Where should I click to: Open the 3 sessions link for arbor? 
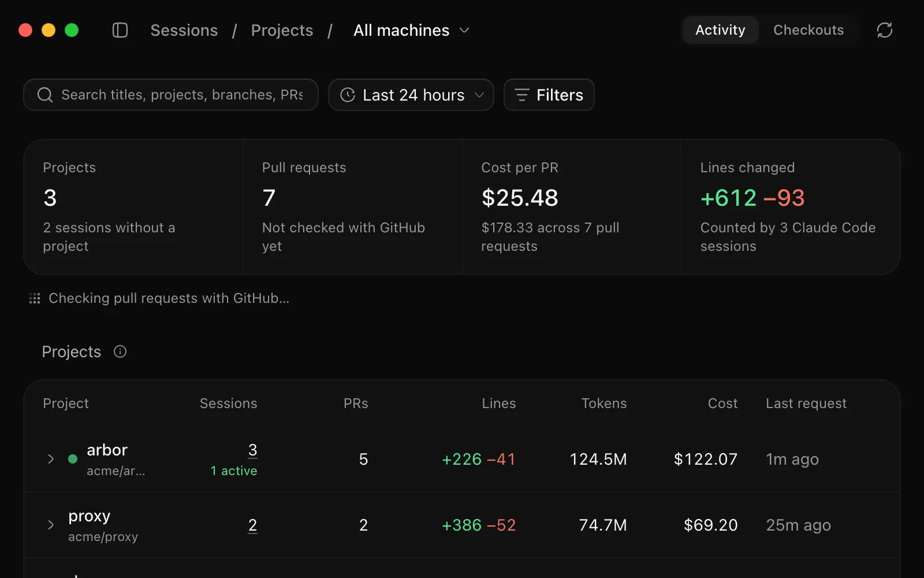(x=252, y=450)
